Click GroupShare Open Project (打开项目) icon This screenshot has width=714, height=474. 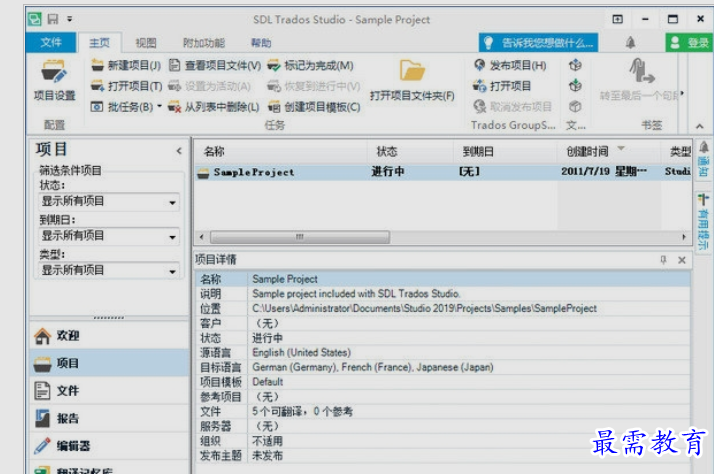coord(479,86)
